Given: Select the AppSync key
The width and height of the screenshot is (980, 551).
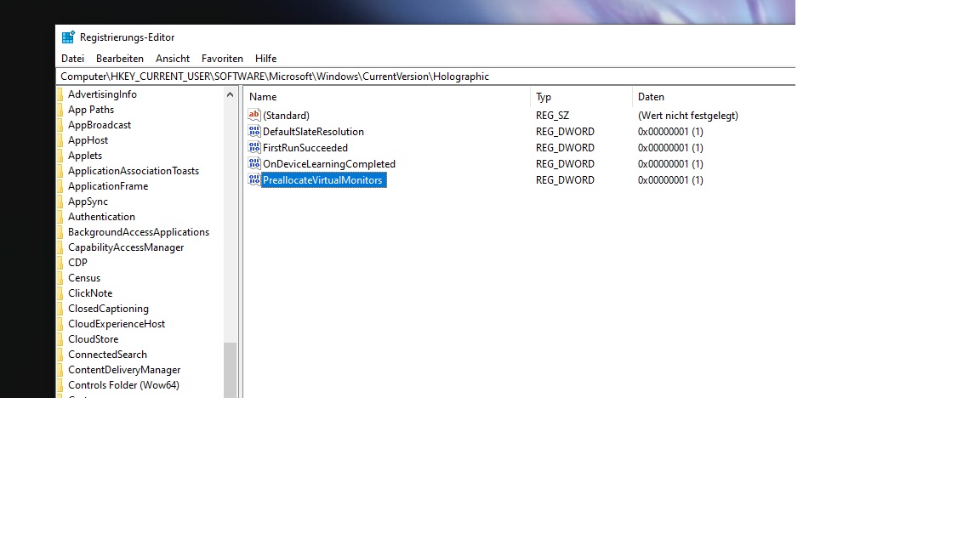Looking at the screenshot, I should (x=88, y=202).
